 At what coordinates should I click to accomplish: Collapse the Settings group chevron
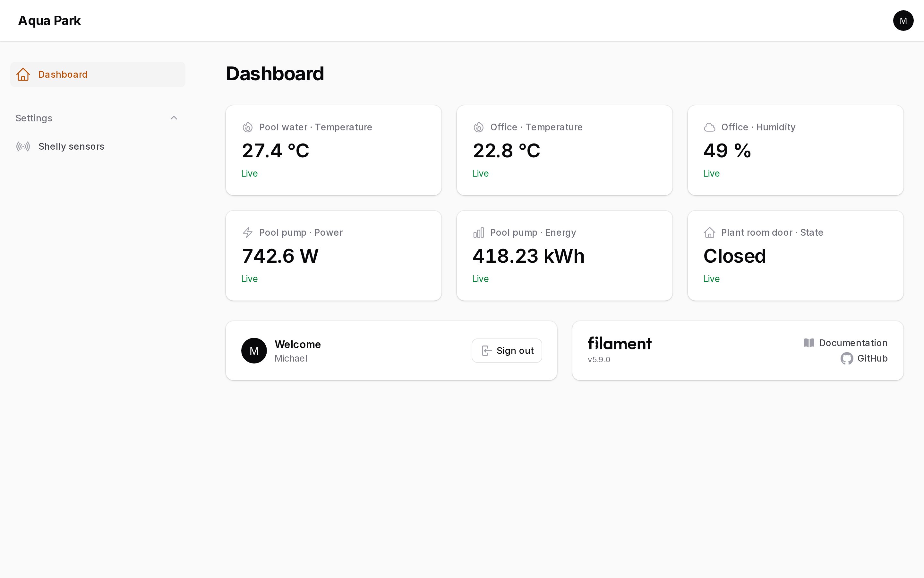tap(174, 118)
